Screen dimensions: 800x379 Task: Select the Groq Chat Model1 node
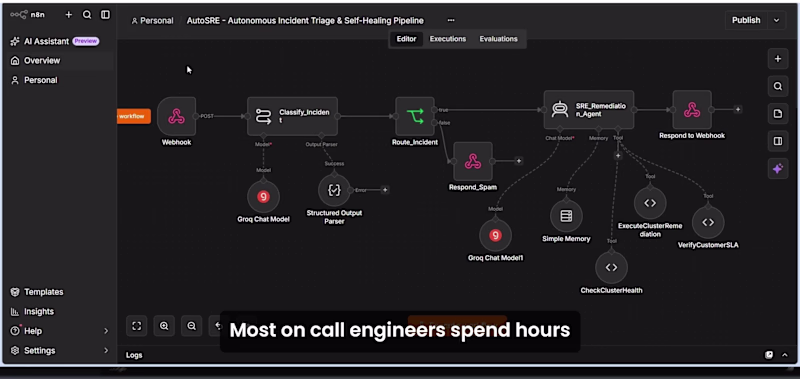click(495, 235)
